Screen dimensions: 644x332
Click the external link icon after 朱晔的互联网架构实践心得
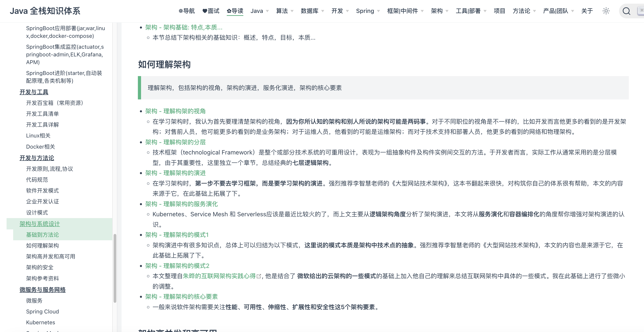259,276
